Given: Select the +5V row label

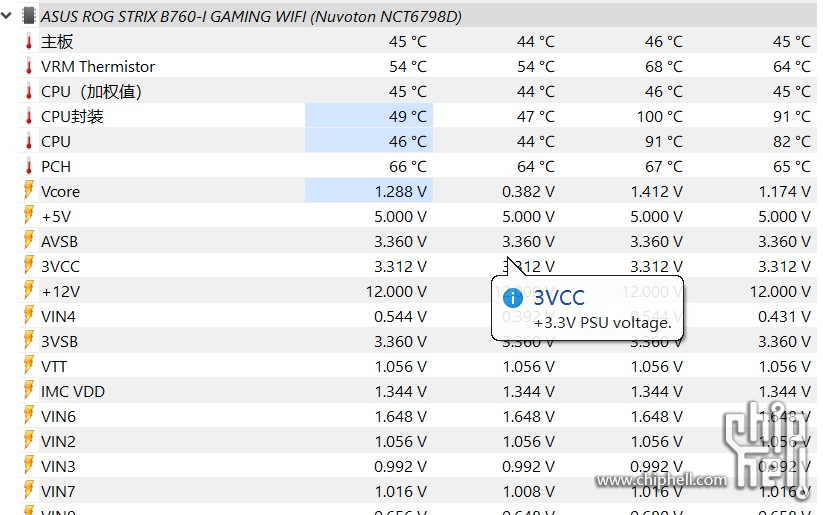Looking at the screenshot, I should click(56, 217).
